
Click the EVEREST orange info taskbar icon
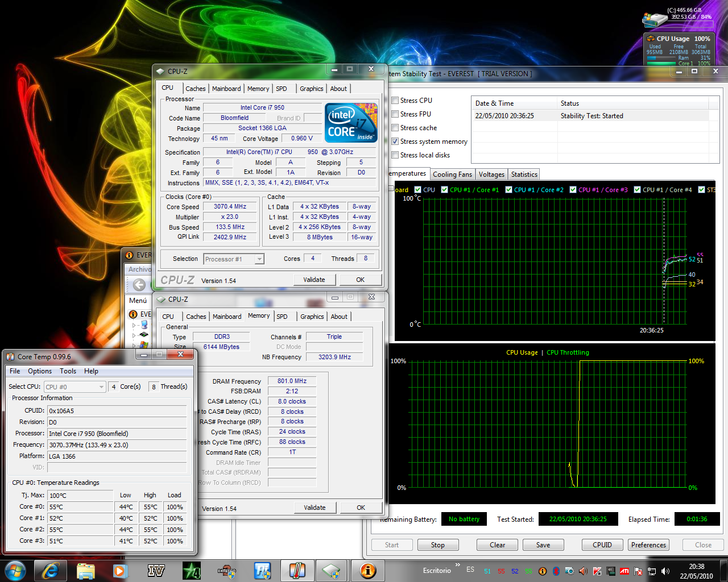click(368, 570)
